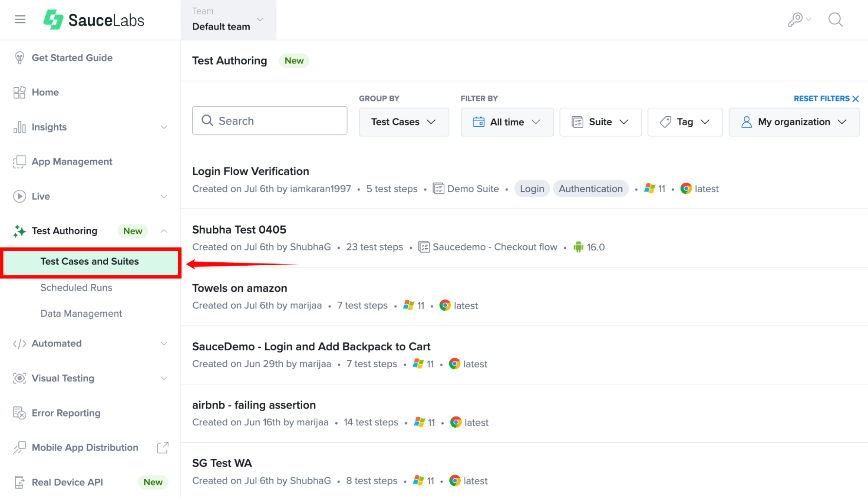The height and width of the screenshot is (497, 868).
Task: Open the Shubha Test 0405 test case
Action: click(239, 230)
